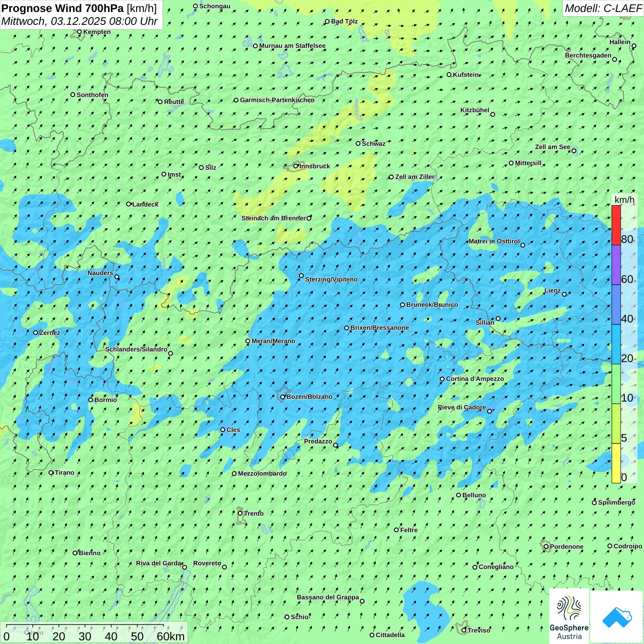Screen dimensions: 644x644
Task: Click the 'Garmisch-Partenkirchen' label
Action: [x=277, y=100]
